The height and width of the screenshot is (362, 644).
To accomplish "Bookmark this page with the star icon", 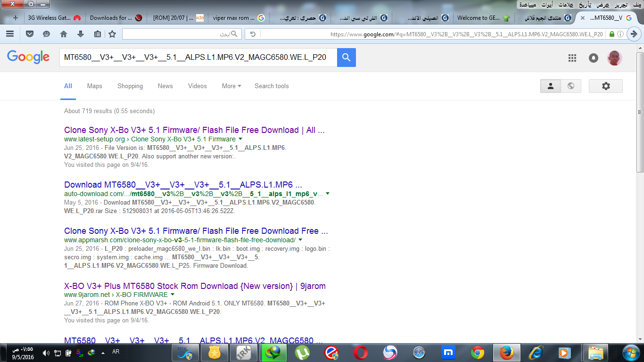I will click(x=112, y=34).
